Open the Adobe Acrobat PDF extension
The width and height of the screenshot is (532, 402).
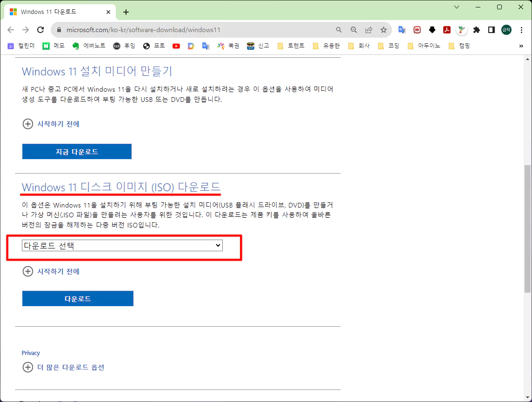pyautogui.click(x=446, y=30)
